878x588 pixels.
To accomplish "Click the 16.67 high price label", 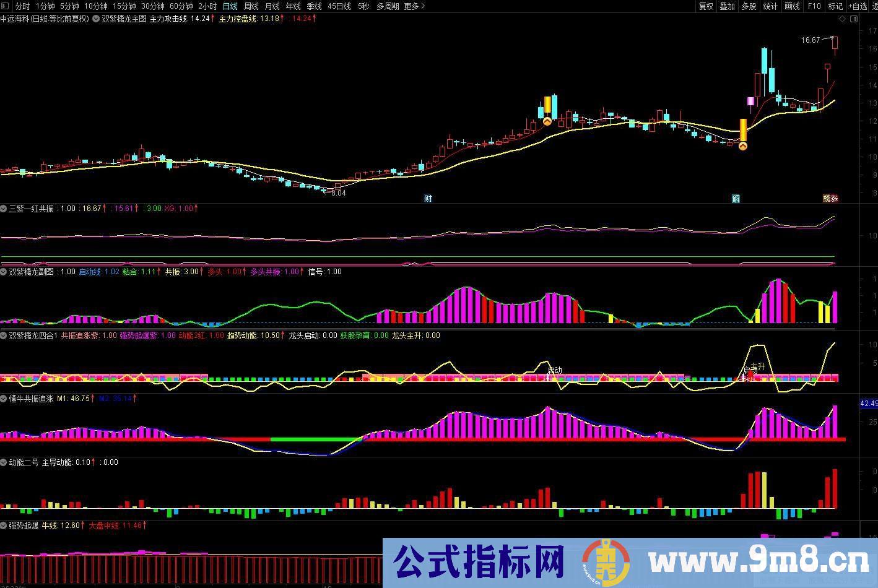I will click(810, 40).
